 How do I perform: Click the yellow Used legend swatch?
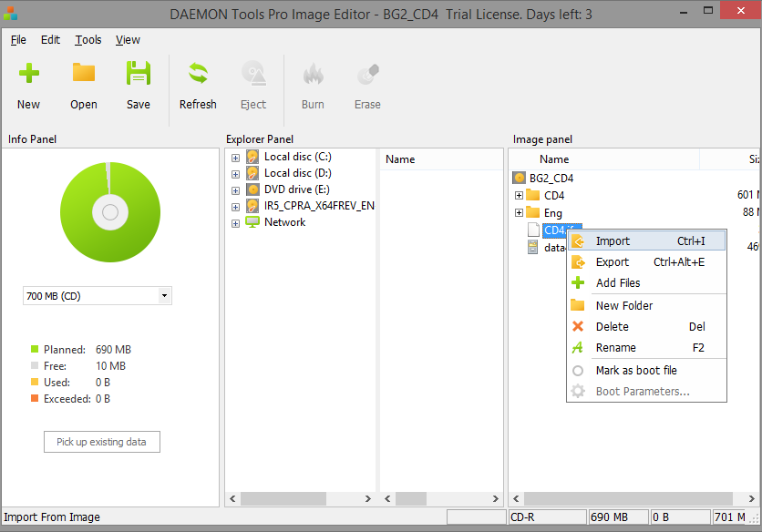(35, 382)
